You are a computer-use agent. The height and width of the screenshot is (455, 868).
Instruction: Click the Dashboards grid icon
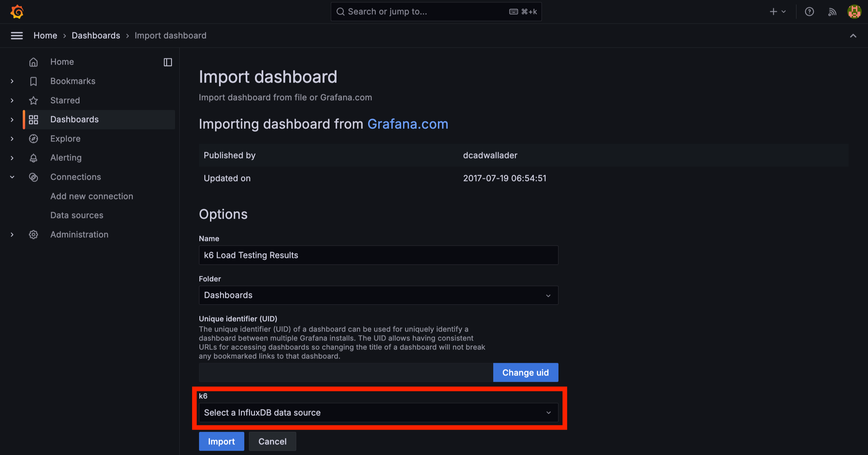[33, 119]
